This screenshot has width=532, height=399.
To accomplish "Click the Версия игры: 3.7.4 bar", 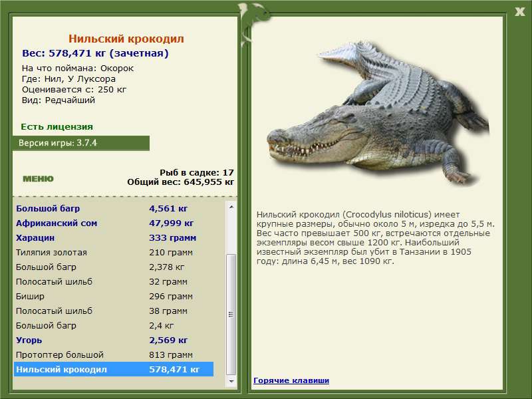I will tap(80, 143).
